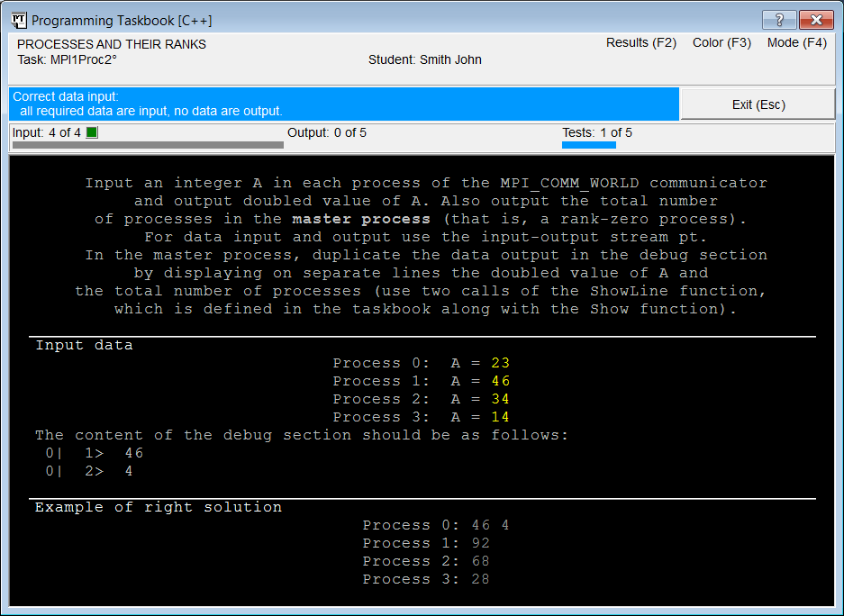Change Mode (F4) setting
This screenshot has height=616, width=844.
coord(796,42)
